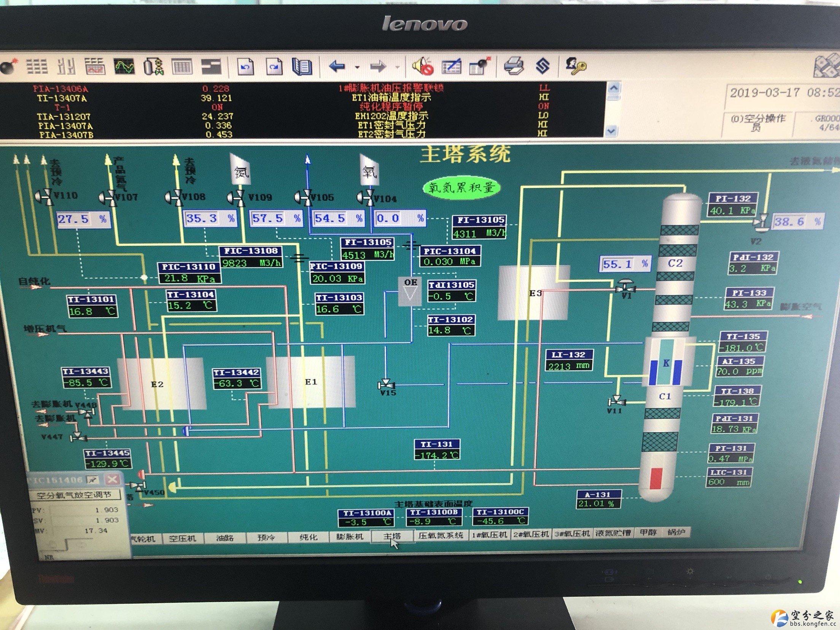Click V104 opening value 0.0 %

pos(400,218)
